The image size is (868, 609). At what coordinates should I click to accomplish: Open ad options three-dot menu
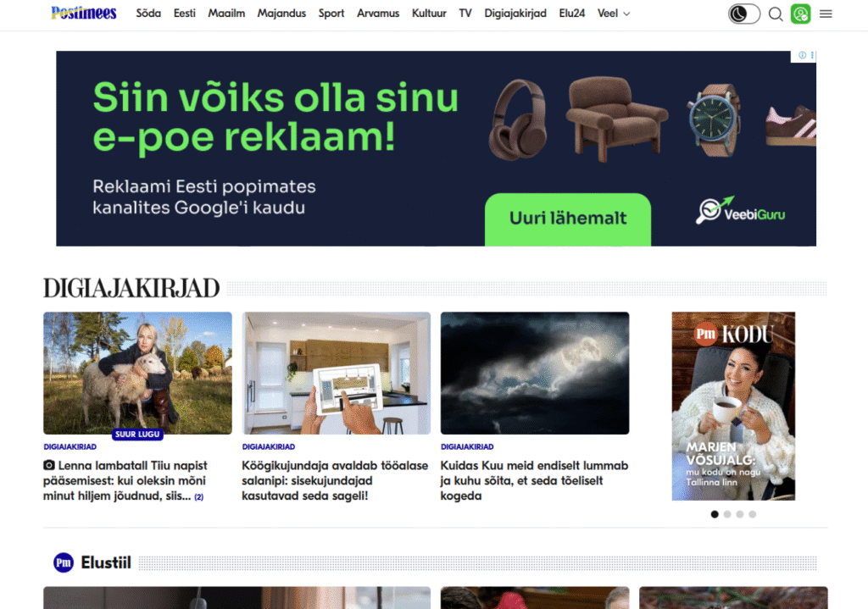click(812, 55)
